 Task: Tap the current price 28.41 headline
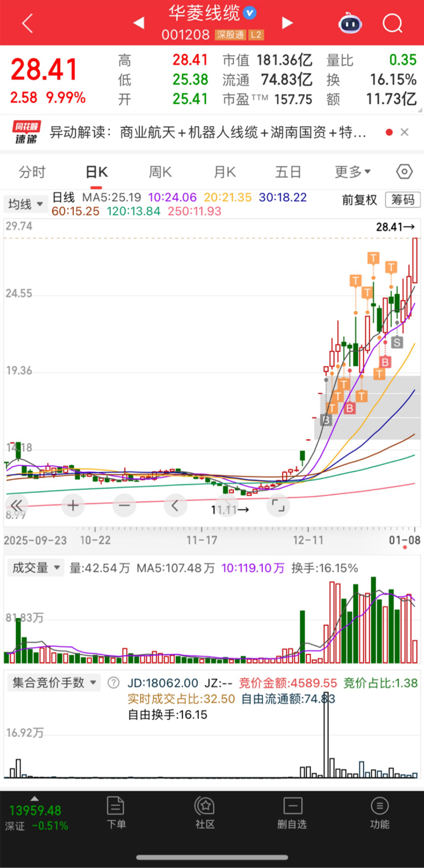pyautogui.click(x=44, y=70)
